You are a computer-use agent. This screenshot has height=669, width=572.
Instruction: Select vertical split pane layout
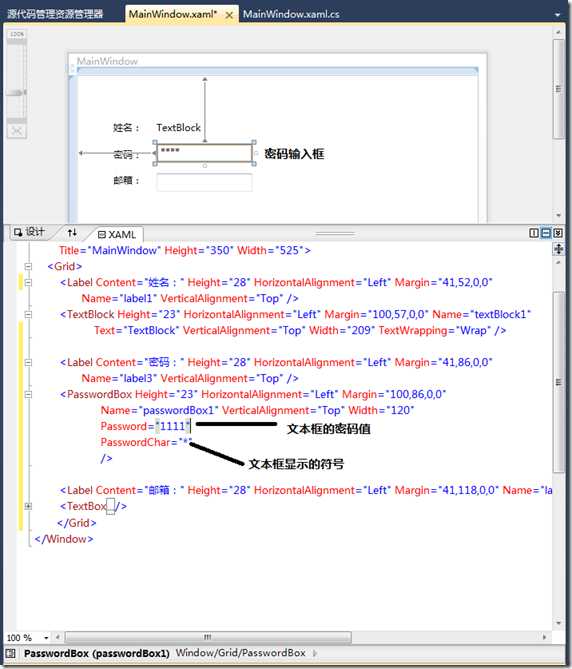click(x=533, y=233)
